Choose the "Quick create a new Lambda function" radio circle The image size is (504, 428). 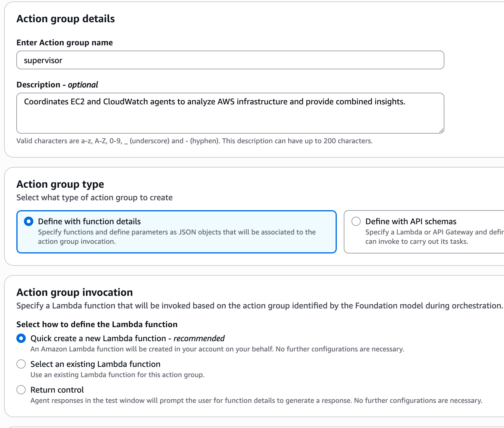(21, 339)
